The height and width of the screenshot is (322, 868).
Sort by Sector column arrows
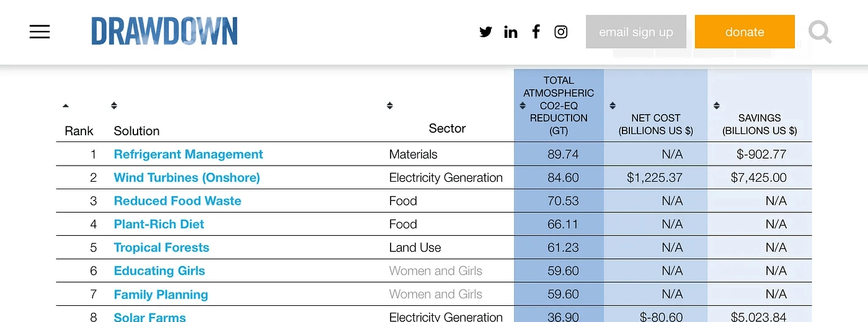[x=389, y=105]
